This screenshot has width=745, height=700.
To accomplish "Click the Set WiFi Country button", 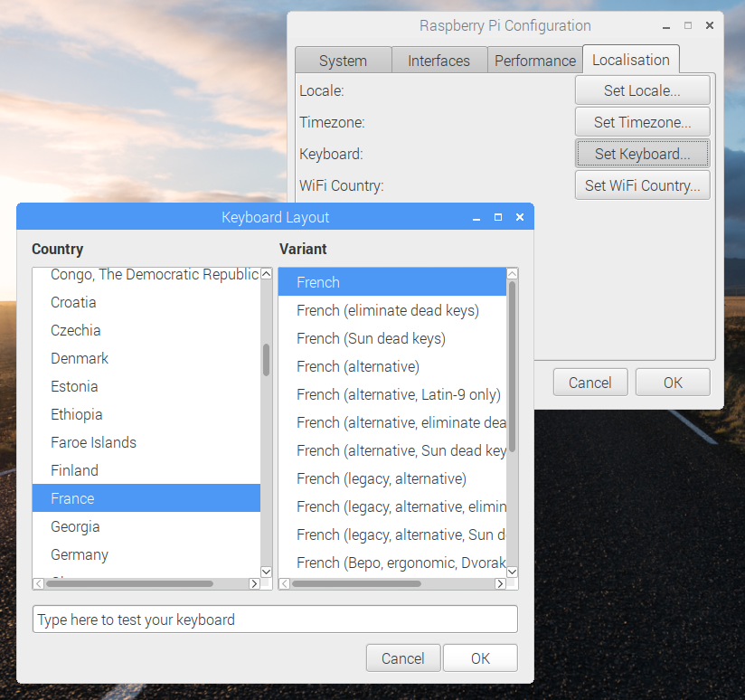I will click(x=642, y=185).
